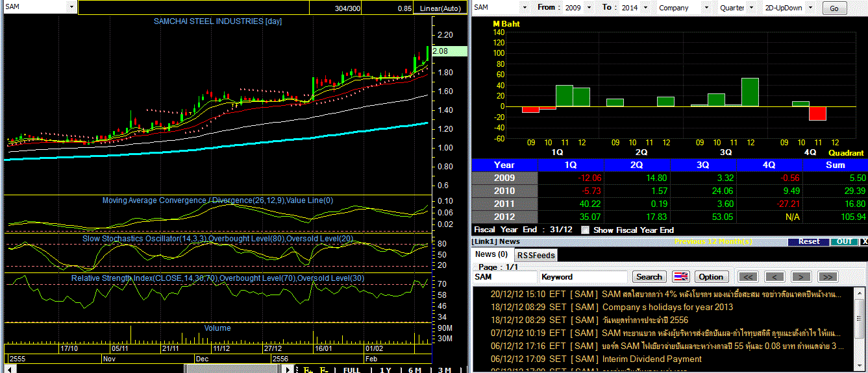
Task: Open the financials symbol SAM dropdown
Action: [x=525, y=8]
